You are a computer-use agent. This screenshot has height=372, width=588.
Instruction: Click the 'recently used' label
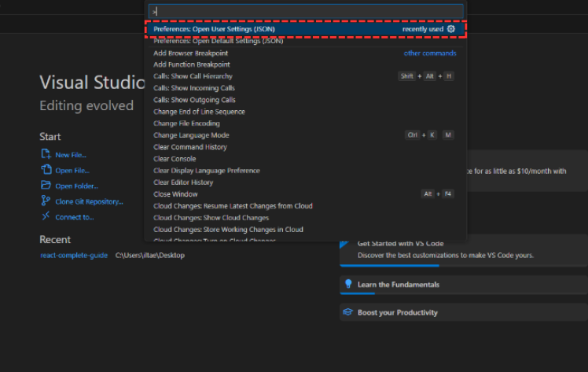(423, 29)
